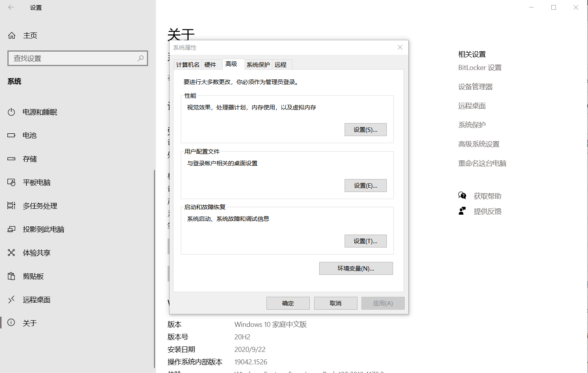This screenshot has height=373, width=588.
Task: Click the 环境变量(N)... button
Action: [356, 269]
